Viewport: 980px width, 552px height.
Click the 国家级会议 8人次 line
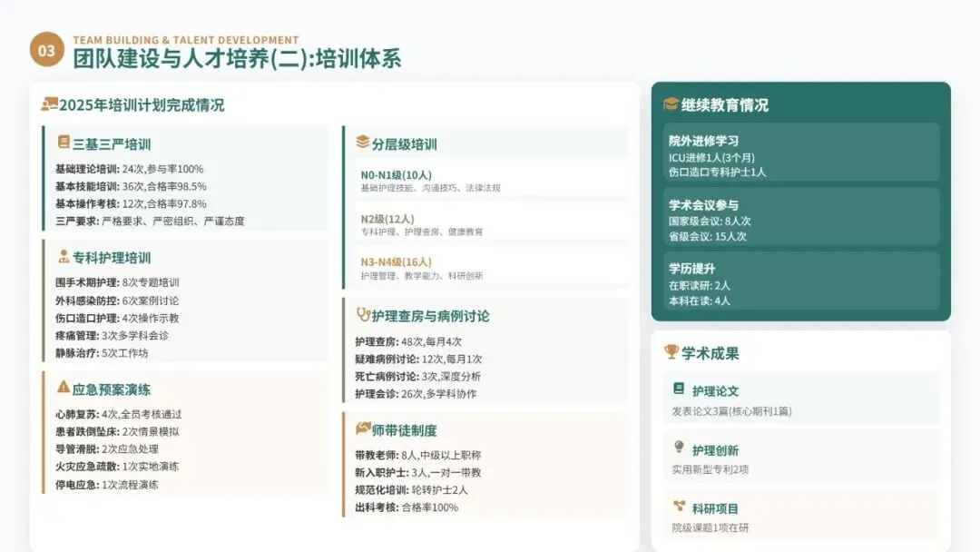point(710,222)
